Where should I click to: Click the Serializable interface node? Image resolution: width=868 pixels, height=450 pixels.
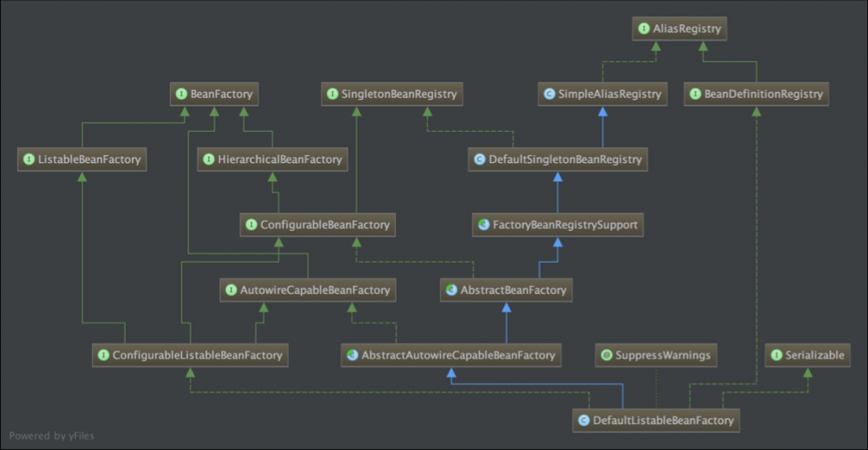(807, 355)
